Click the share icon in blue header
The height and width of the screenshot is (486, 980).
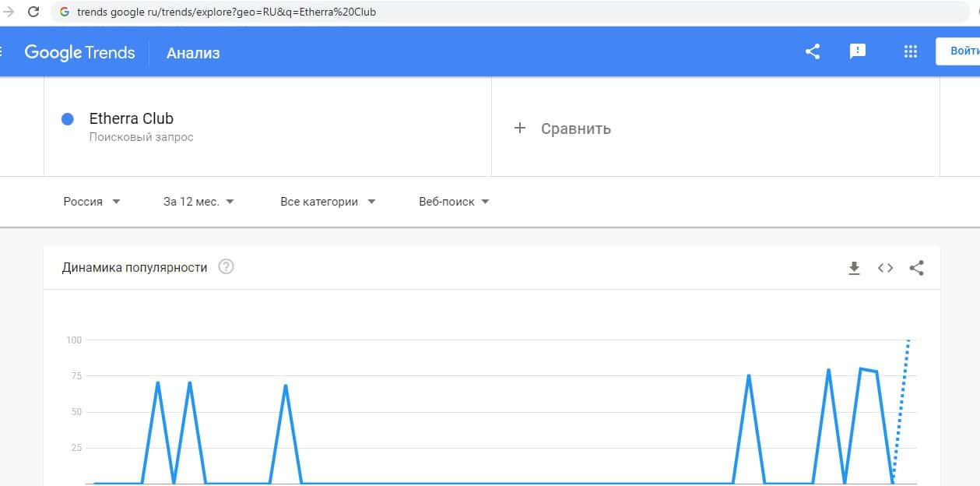click(x=813, y=52)
